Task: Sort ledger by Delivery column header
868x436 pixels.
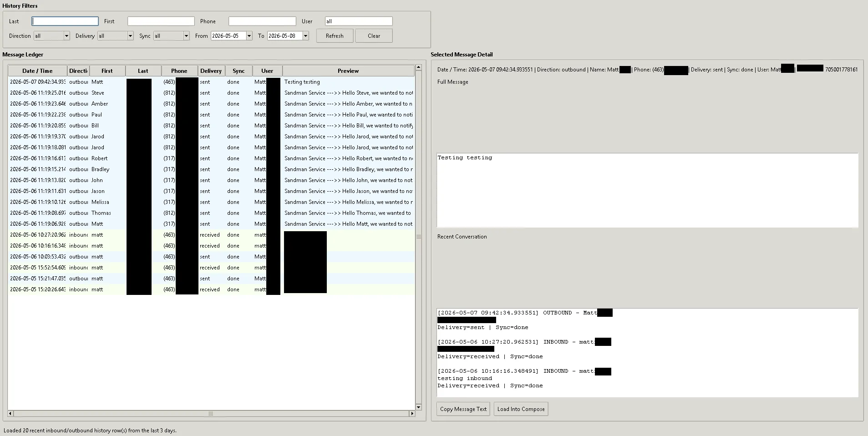Action: [211, 71]
